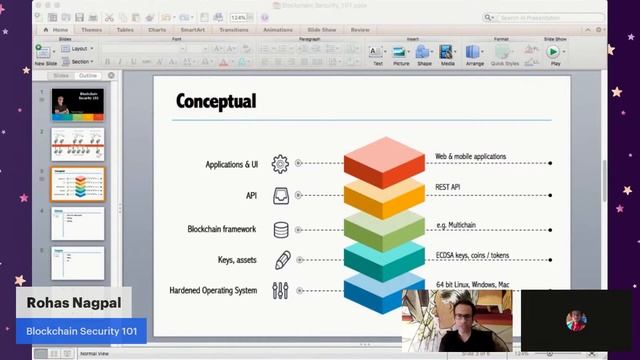This screenshot has height=360, width=640.
Task: Click the Media insert icon
Action: [446, 52]
